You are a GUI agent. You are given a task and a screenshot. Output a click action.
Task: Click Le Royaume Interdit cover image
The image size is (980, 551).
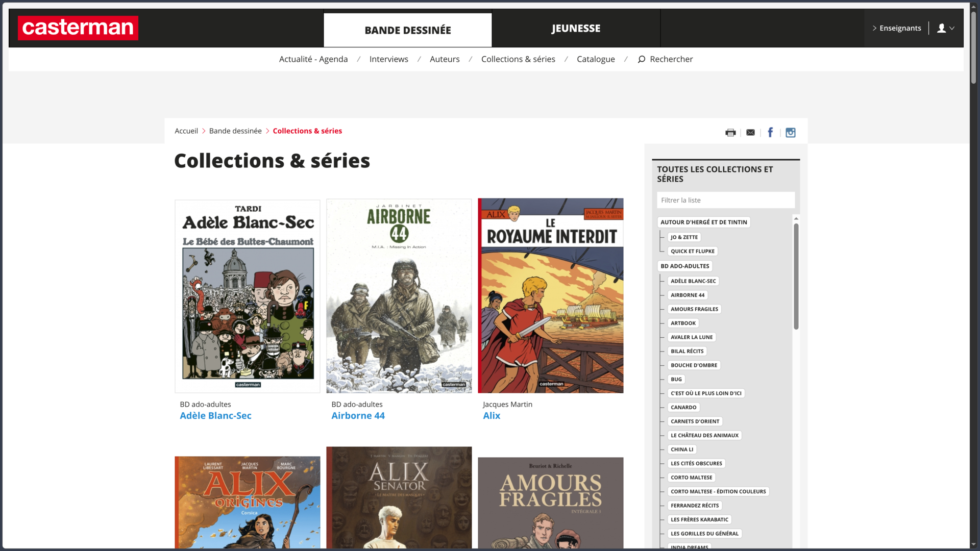click(x=551, y=296)
